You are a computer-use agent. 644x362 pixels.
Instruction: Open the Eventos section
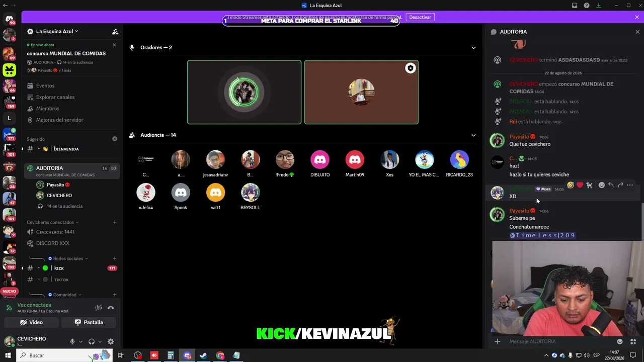(45, 85)
